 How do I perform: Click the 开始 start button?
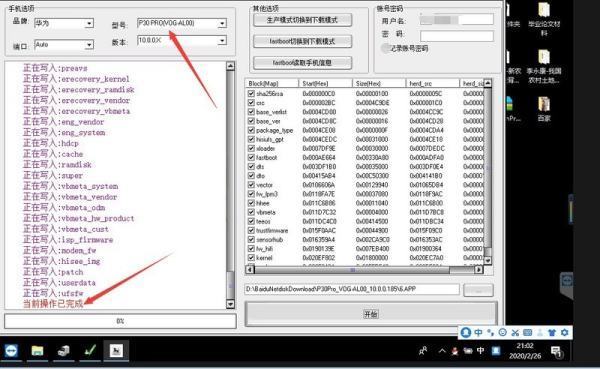[371, 314]
